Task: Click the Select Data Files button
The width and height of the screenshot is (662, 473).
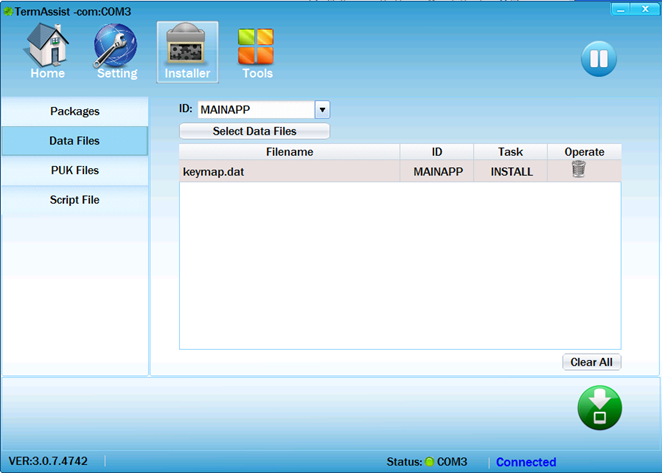Action: (x=254, y=131)
